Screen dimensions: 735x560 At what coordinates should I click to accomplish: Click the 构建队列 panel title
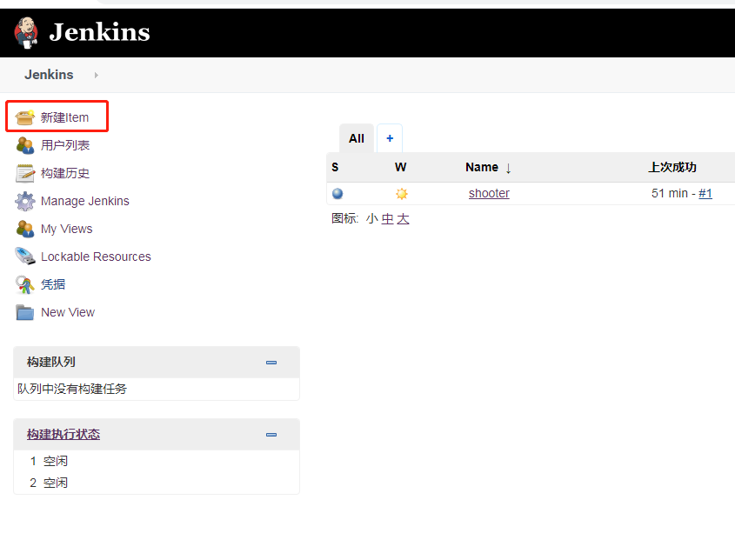pyautogui.click(x=50, y=363)
